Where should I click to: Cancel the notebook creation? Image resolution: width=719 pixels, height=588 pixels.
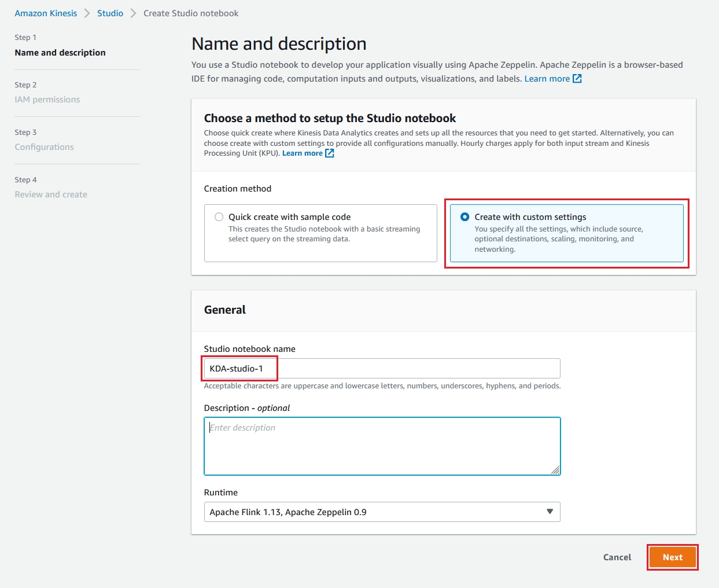pyautogui.click(x=617, y=557)
